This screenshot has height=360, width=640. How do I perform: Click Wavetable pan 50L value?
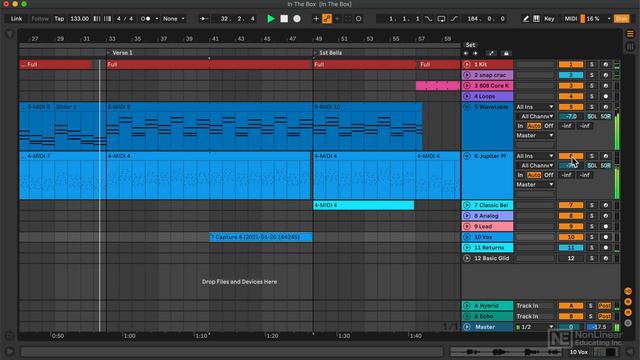(591, 117)
